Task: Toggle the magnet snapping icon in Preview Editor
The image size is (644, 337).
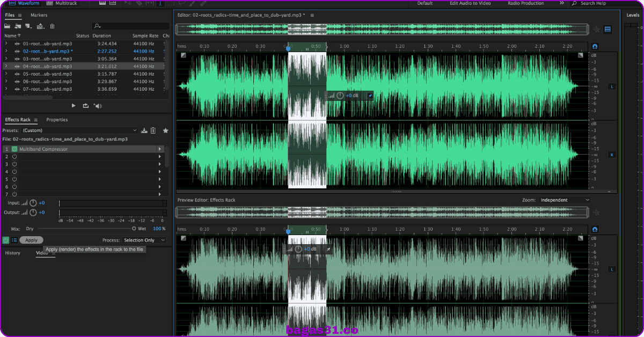Action: [x=595, y=230]
